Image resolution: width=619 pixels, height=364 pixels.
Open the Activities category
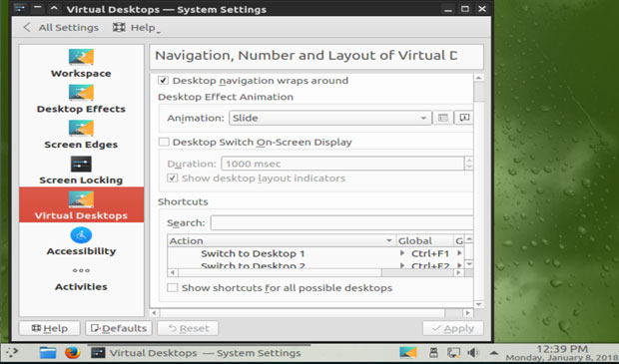tap(81, 278)
